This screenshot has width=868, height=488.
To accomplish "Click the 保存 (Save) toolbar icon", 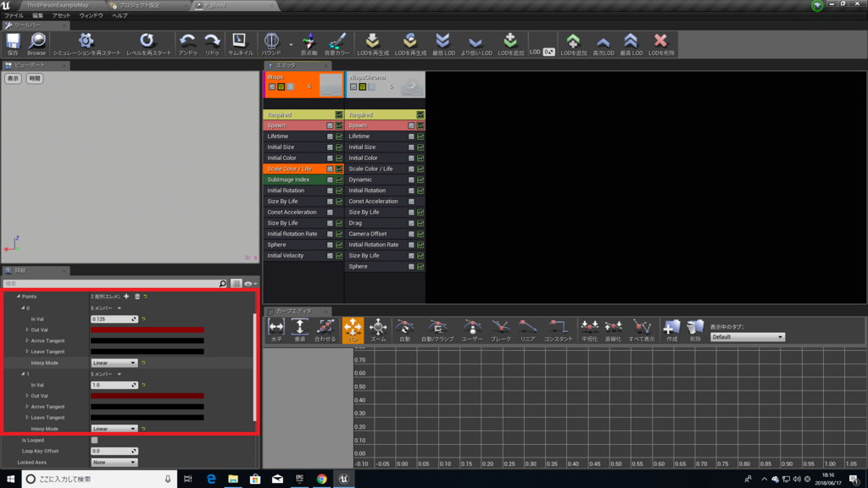I will pos(13,44).
